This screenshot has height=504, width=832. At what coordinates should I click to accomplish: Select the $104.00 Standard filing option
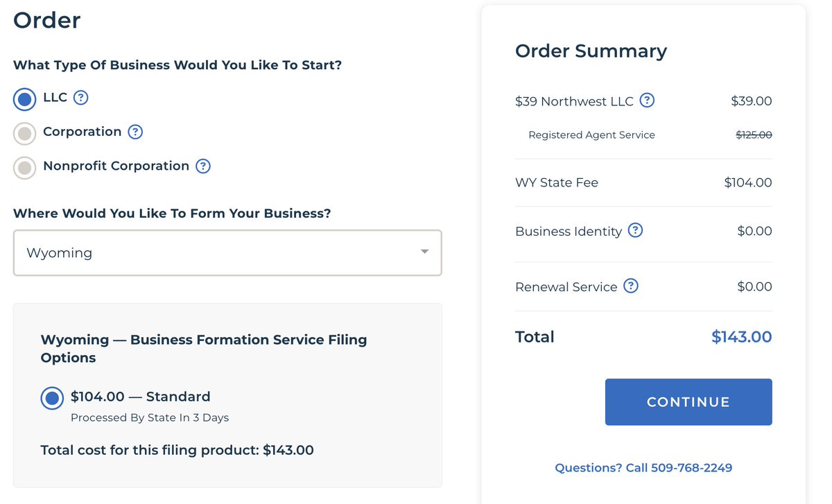tap(52, 398)
